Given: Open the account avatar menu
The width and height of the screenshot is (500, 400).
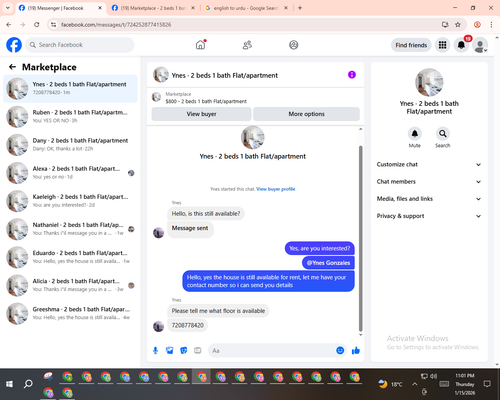Looking at the screenshot, I should tap(480, 45).
